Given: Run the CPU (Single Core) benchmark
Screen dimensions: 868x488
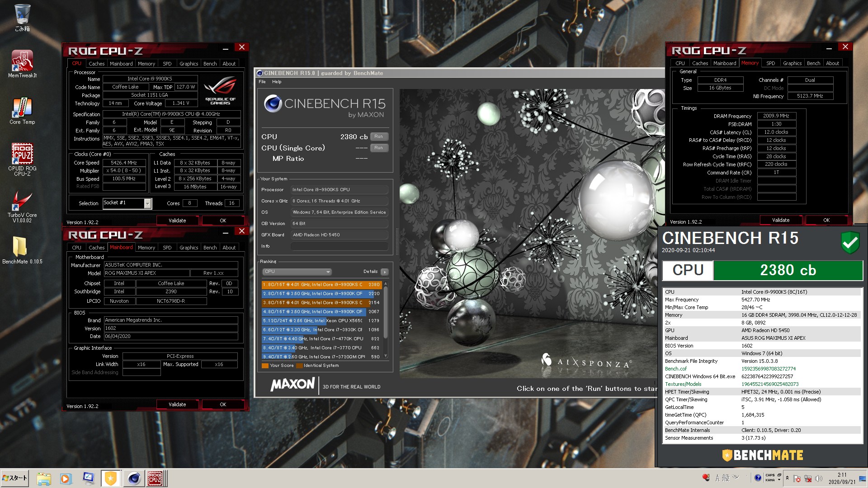Looking at the screenshot, I should 379,148.
